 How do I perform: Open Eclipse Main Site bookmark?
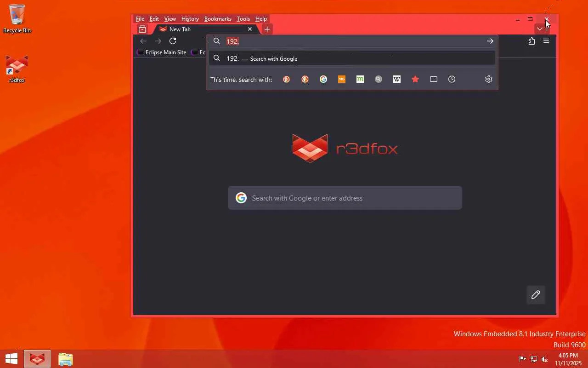pyautogui.click(x=162, y=52)
